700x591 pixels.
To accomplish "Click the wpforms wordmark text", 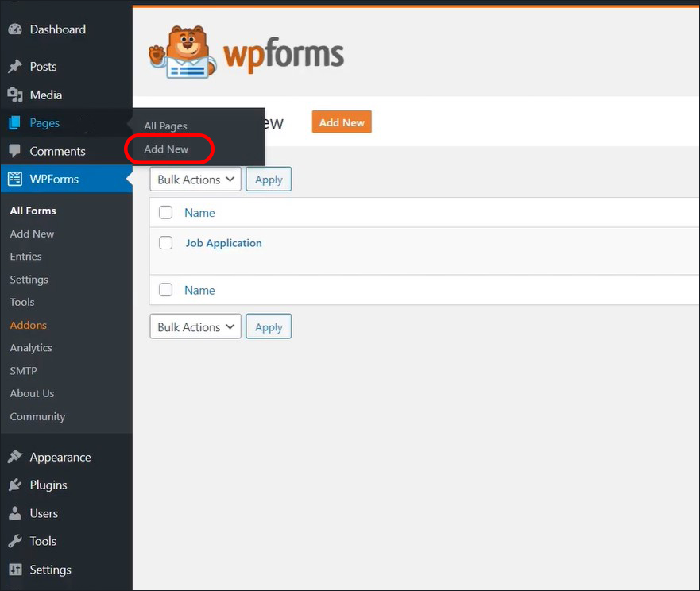I will tap(284, 55).
